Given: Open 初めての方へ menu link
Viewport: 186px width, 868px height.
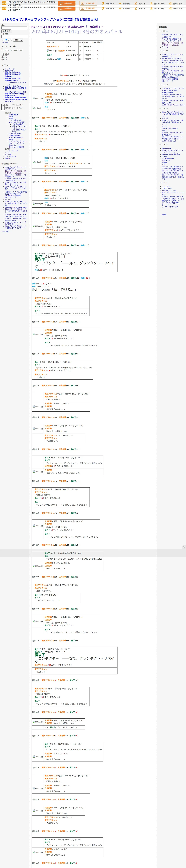Looking at the screenshot, I should tap(10, 71).
